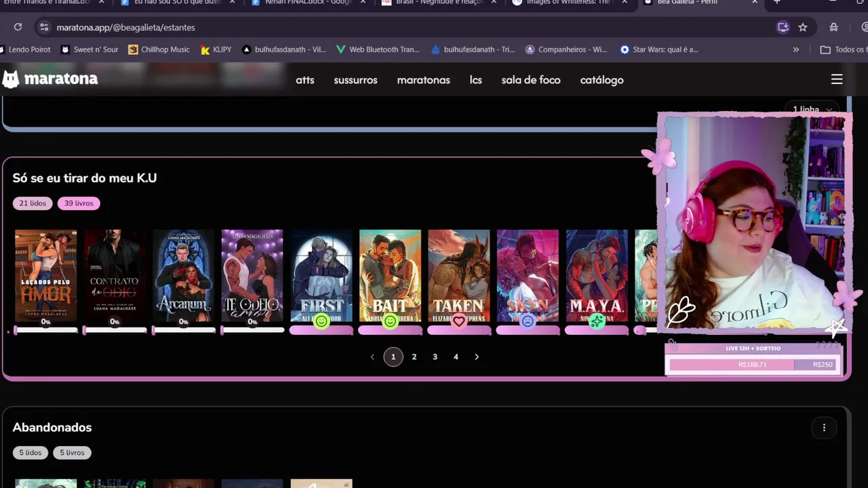Go to the maratonas section

424,80
